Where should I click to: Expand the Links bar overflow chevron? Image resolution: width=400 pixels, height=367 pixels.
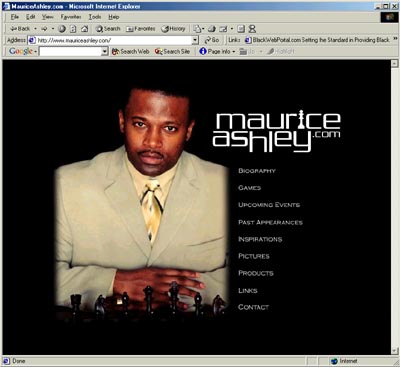point(395,39)
